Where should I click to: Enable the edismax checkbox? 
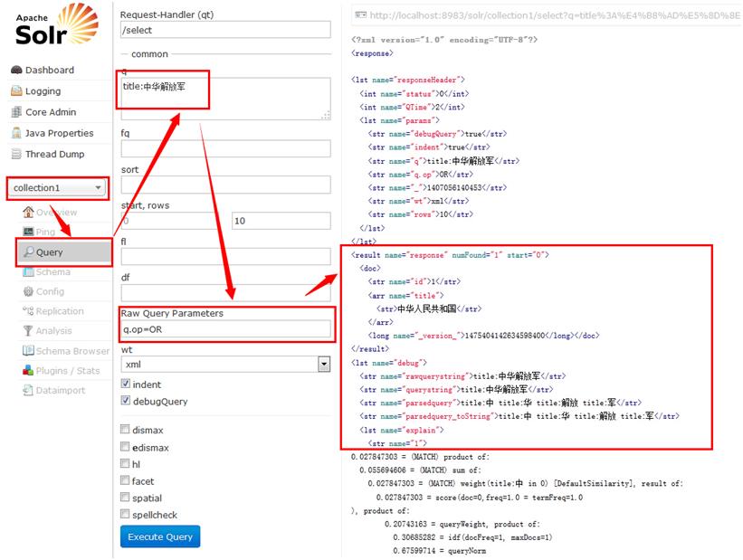125,446
